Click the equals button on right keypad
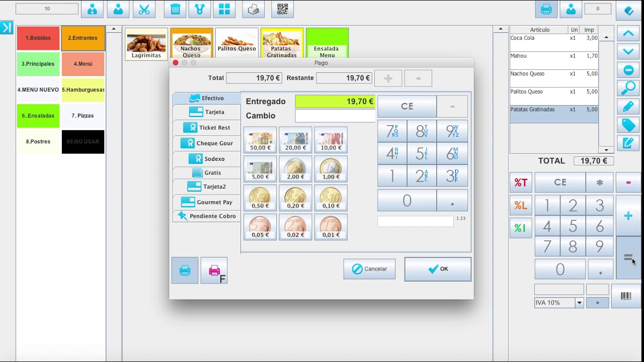644x362 pixels. (628, 258)
